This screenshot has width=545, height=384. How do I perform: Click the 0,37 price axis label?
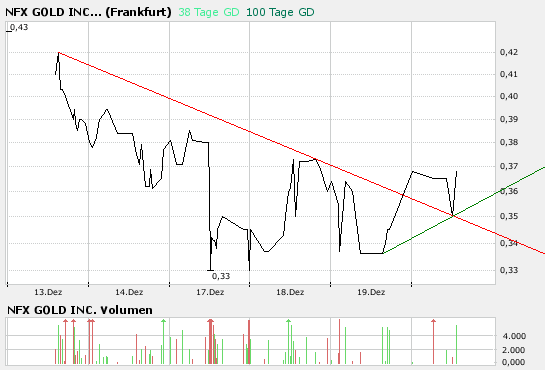(509, 166)
